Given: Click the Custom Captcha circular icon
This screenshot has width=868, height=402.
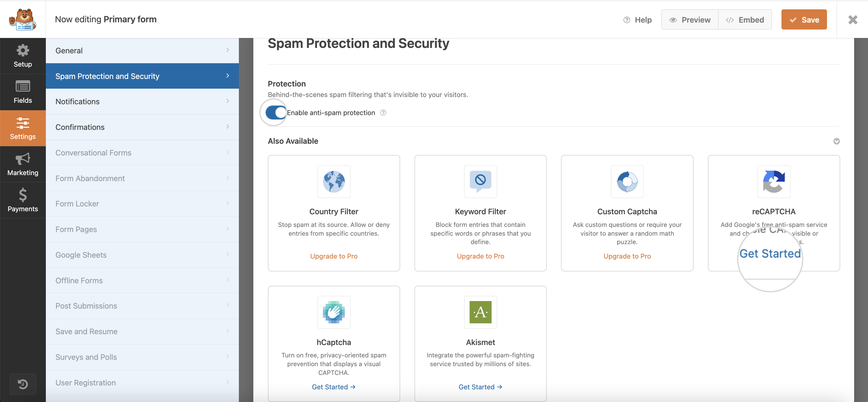Looking at the screenshot, I should pos(627,181).
